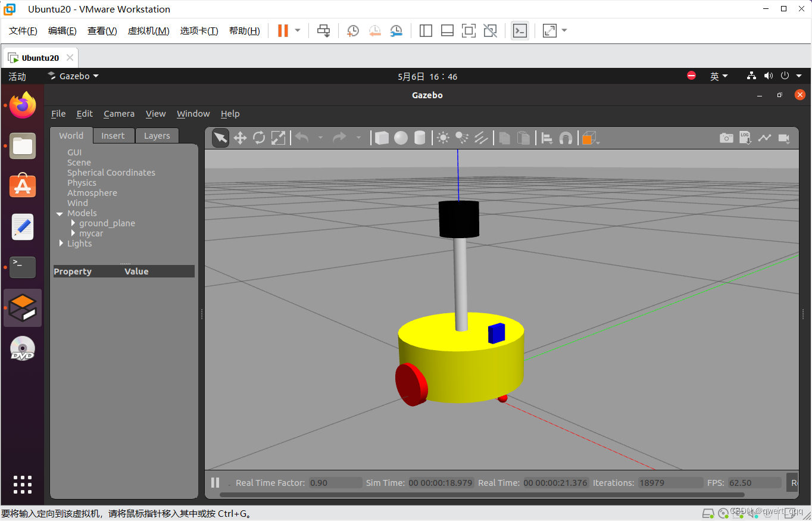Select the arrow selection mode tool
This screenshot has height=521, width=812.
click(220, 138)
